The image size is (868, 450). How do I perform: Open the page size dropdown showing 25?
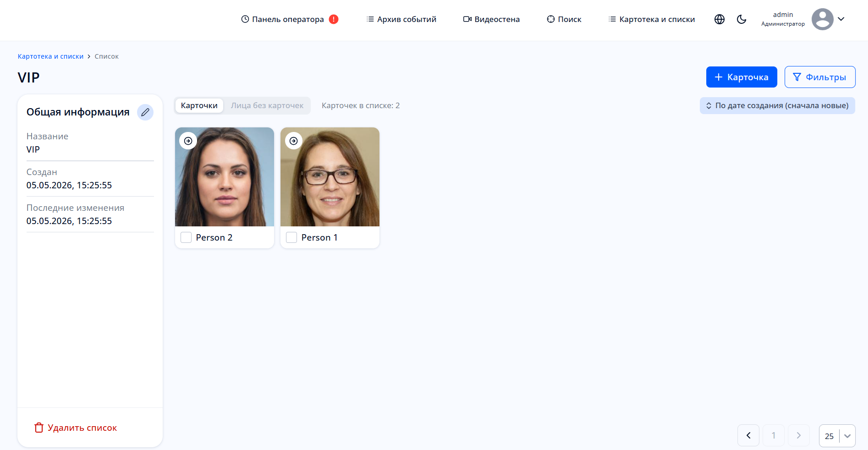point(837,436)
